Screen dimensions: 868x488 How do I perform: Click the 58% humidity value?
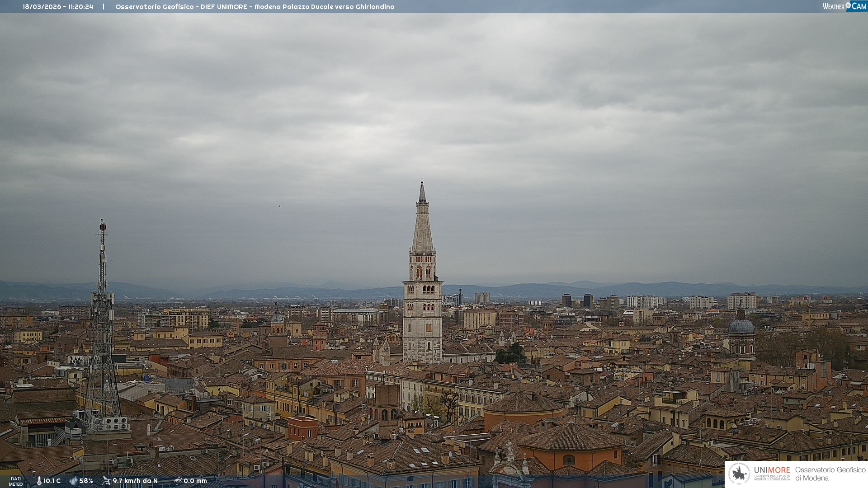pos(86,481)
